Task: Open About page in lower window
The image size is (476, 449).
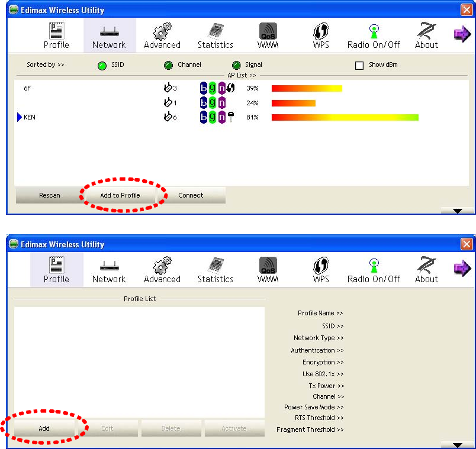Action: [426, 269]
